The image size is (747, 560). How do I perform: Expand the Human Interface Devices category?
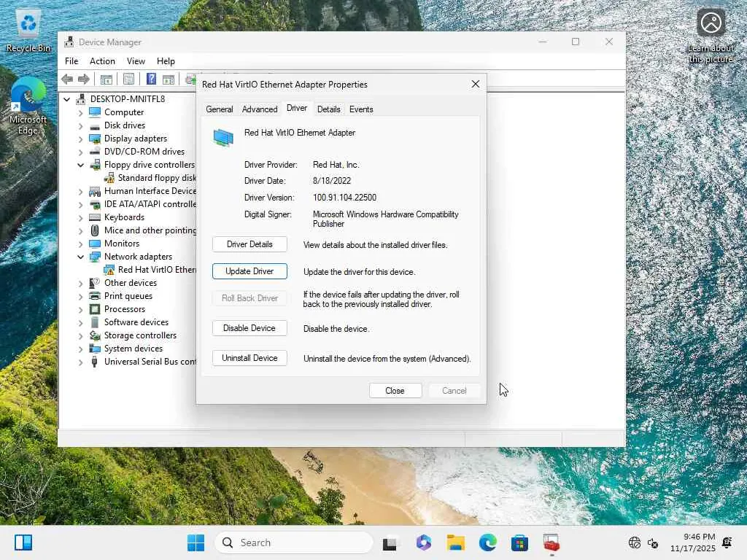click(x=80, y=192)
